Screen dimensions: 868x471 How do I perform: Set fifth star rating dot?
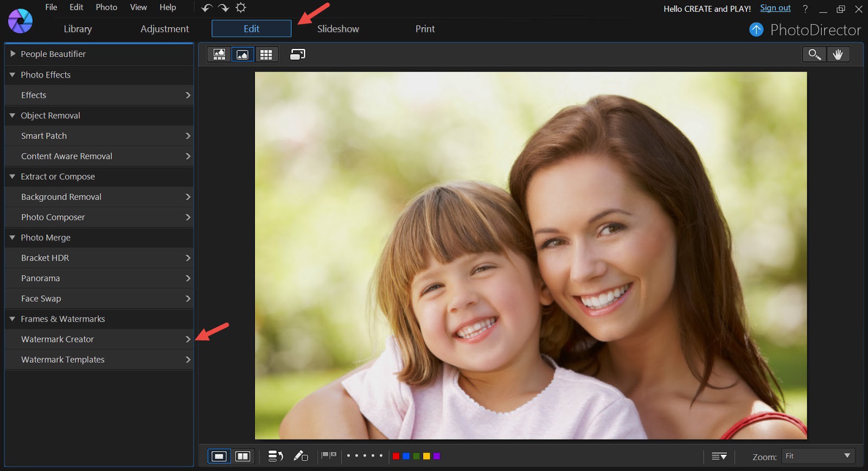pos(381,456)
